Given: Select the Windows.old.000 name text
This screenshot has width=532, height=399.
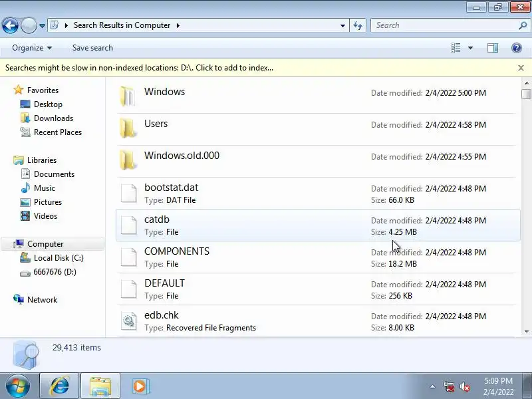Looking at the screenshot, I should [182, 156].
